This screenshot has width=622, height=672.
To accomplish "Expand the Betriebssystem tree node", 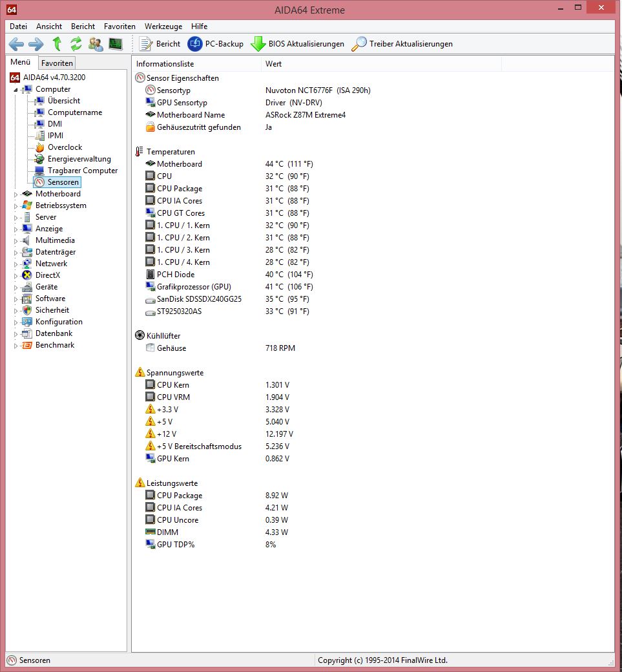I will tap(16, 205).
